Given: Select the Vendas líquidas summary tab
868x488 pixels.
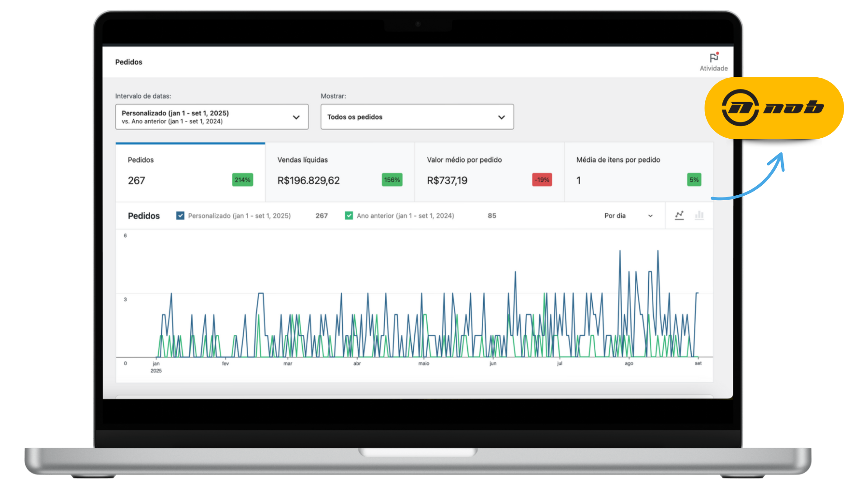Looking at the screenshot, I should tap(340, 172).
